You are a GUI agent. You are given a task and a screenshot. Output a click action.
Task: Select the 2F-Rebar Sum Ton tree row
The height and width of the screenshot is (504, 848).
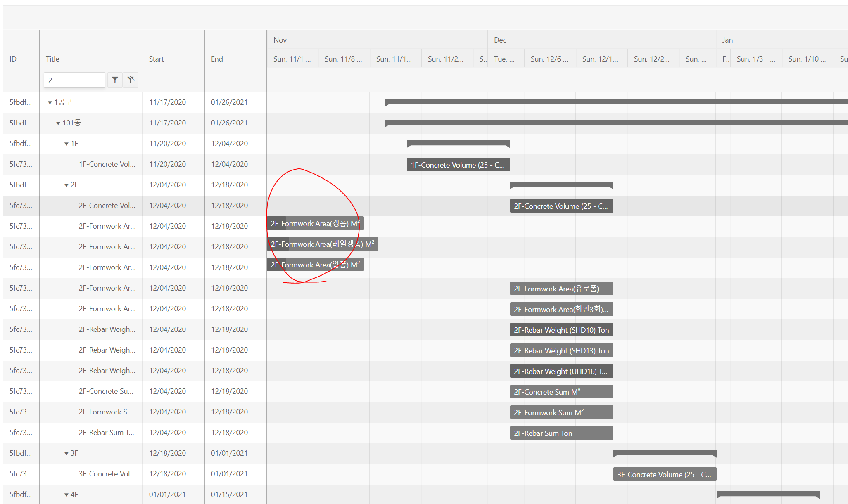[107, 433]
